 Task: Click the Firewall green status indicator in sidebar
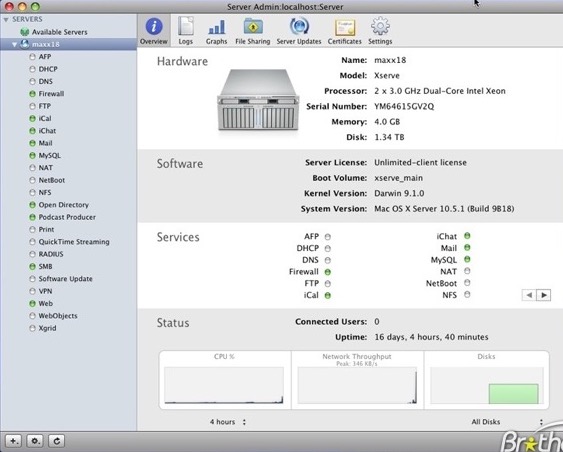pyautogui.click(x=32, y=94)
